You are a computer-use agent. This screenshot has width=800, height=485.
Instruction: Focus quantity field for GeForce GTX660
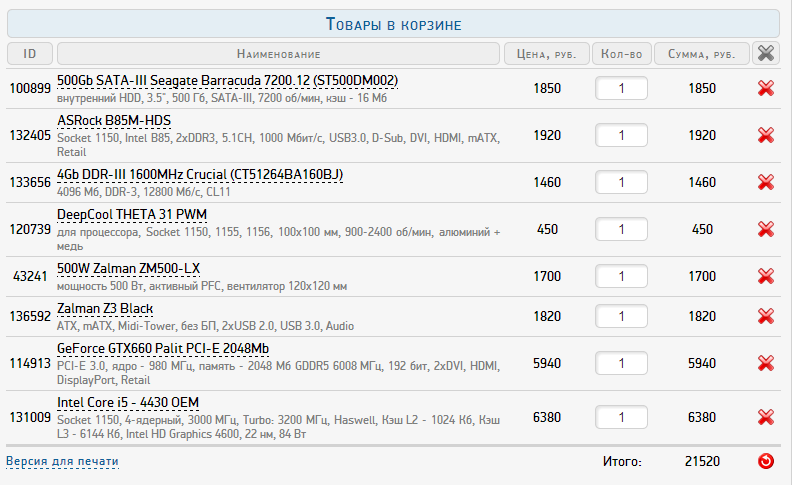621,363
